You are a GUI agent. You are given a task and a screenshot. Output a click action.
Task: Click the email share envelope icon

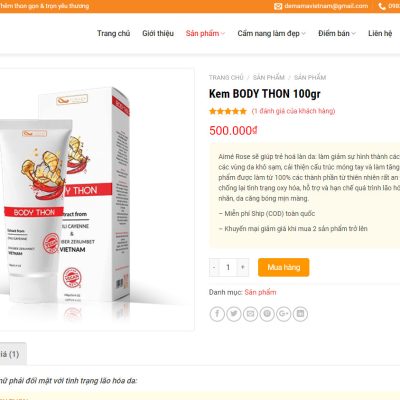pos(250,314)
